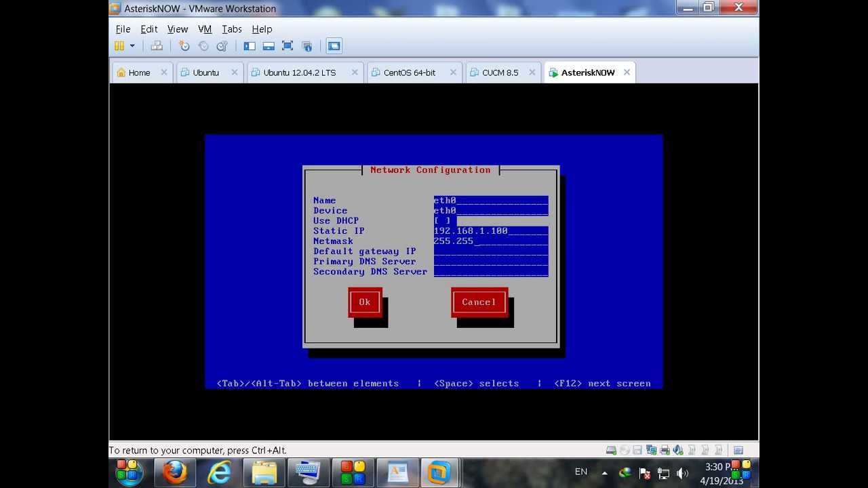Click the volume speaker tray icon
This screenshot has width=868, height=488.
click(682, 473)
